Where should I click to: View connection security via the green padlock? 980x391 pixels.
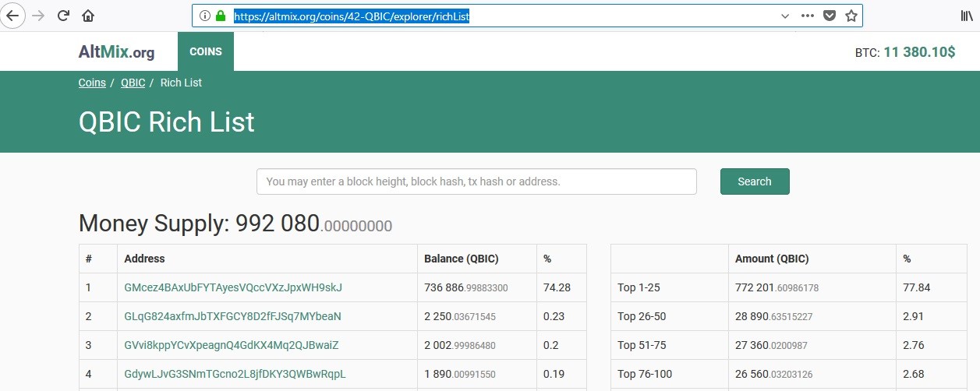coord(221,16)
